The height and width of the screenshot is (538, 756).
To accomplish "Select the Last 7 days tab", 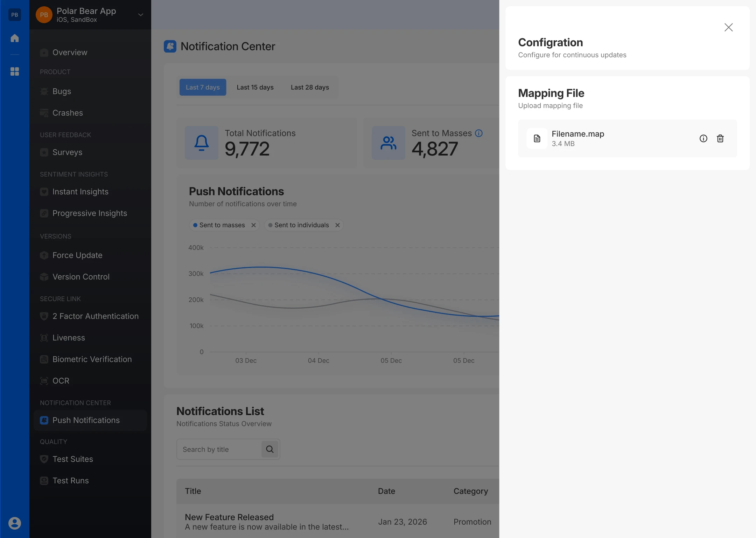I will click(x=203, y=87).
